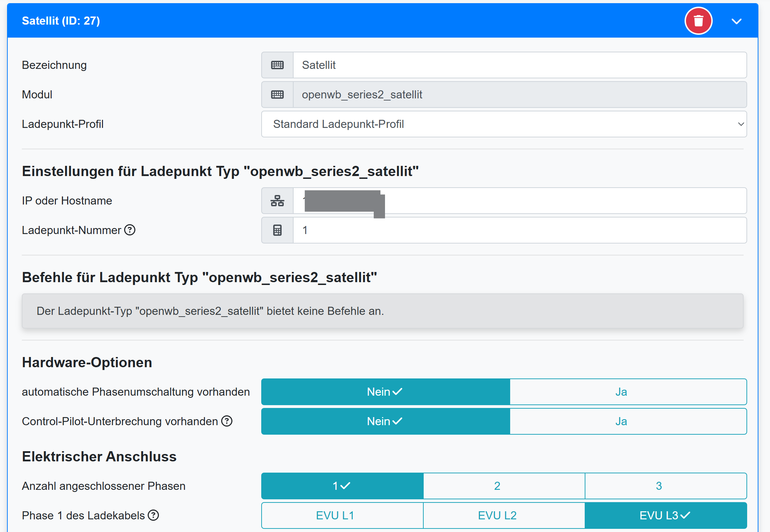
Task: Click keyboard icon beside Modul field
Action: tap(277, 95)
